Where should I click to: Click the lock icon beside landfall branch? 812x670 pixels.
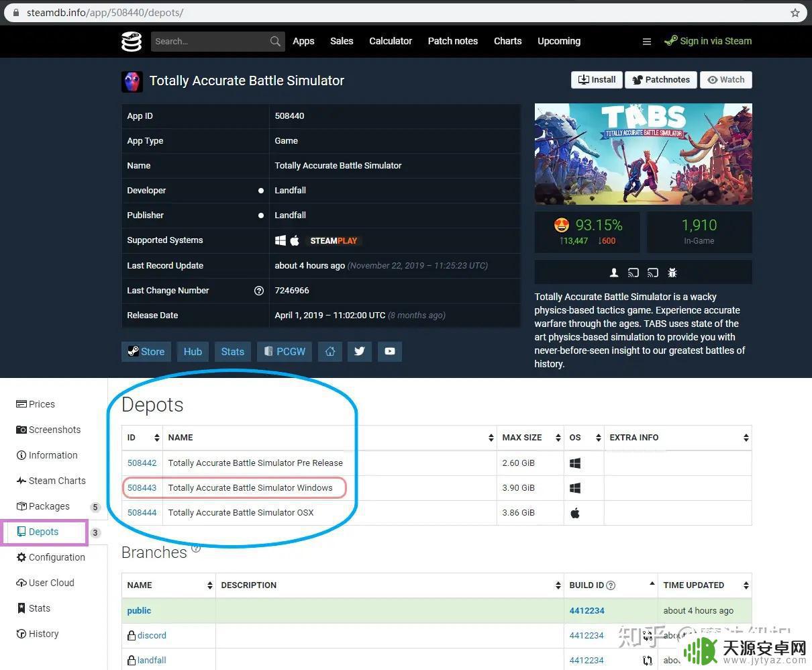tap(132, 660)
